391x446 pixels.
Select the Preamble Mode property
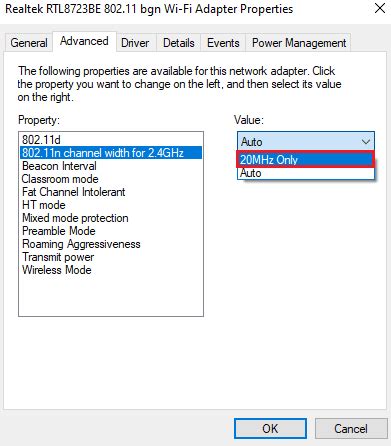111,231
